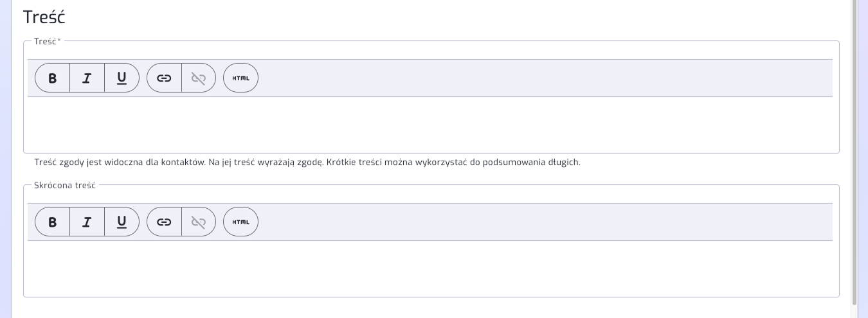
Task: Toggle bold in the Skrócona treść editor
Action: tap(53, 222)
